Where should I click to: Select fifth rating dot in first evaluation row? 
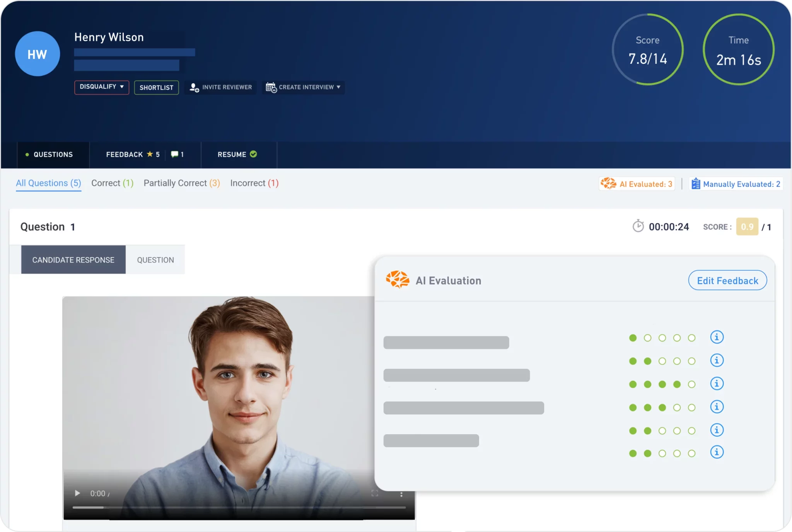[691, 338]
